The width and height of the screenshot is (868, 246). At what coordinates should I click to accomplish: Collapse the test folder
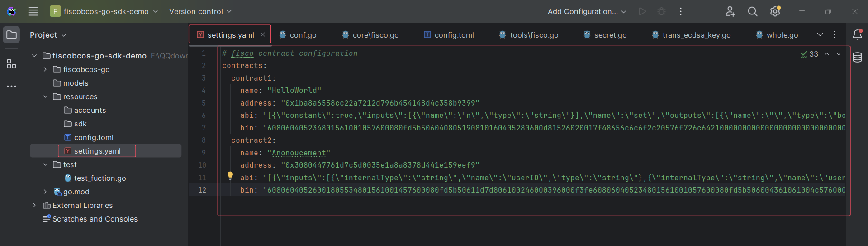[x=45, y=164]
